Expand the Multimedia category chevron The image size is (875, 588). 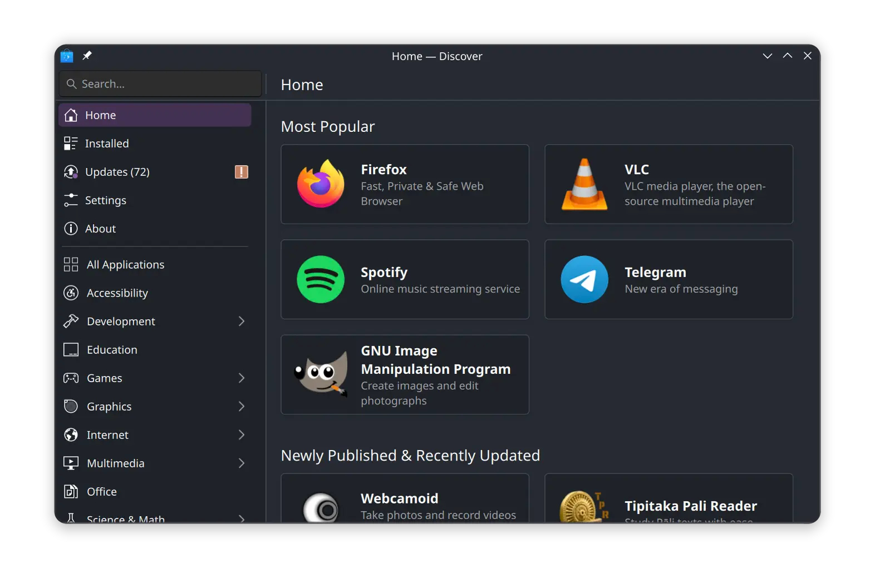pyautogui.click(x=242, y=463)
